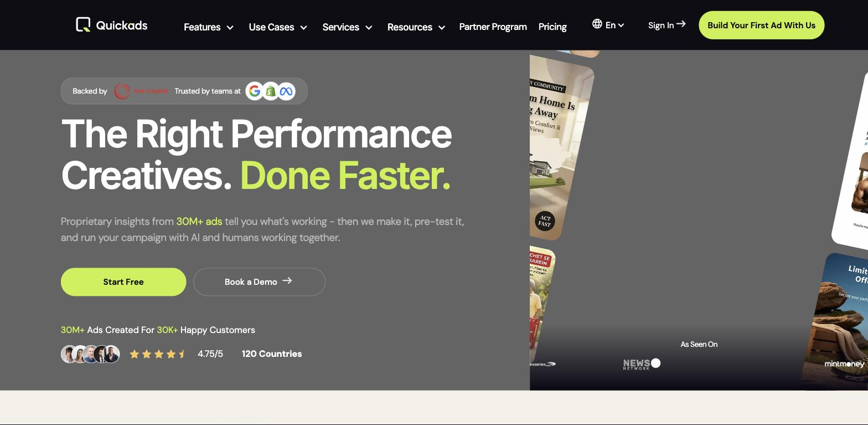Click Build Your First Ad With Us
This screenshot has width=868, height=425.
761,25
